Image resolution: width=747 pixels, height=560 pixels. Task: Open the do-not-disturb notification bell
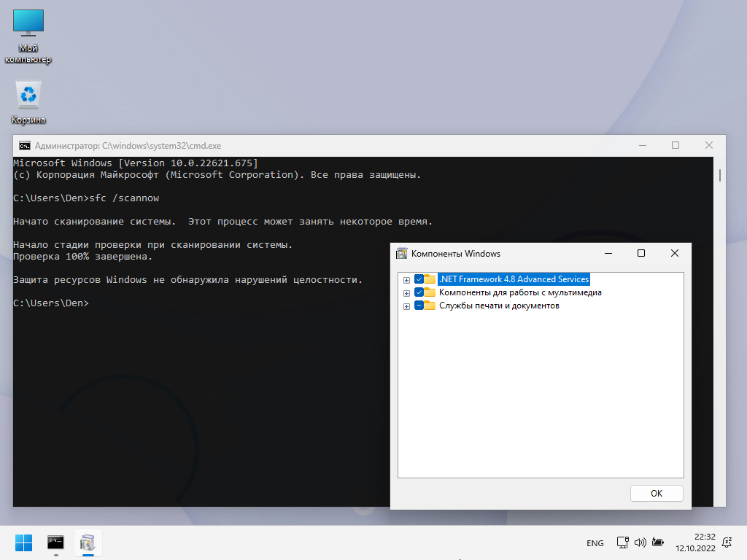click(727, 542)
